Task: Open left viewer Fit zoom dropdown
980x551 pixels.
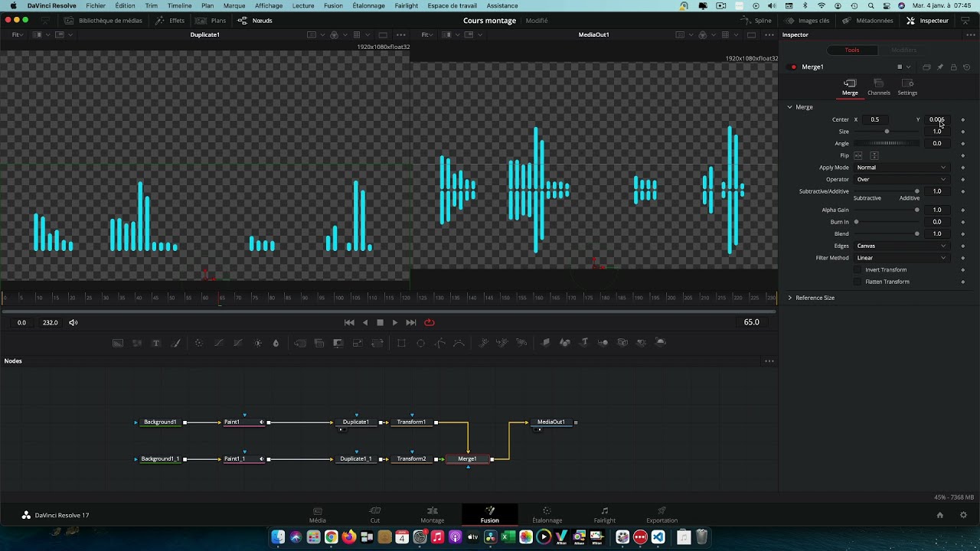Action: [18, 35]
